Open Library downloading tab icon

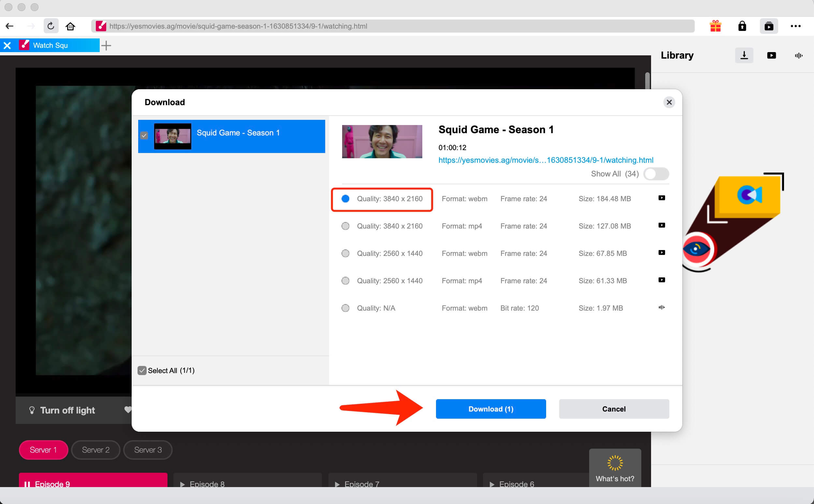pos(744,55)
